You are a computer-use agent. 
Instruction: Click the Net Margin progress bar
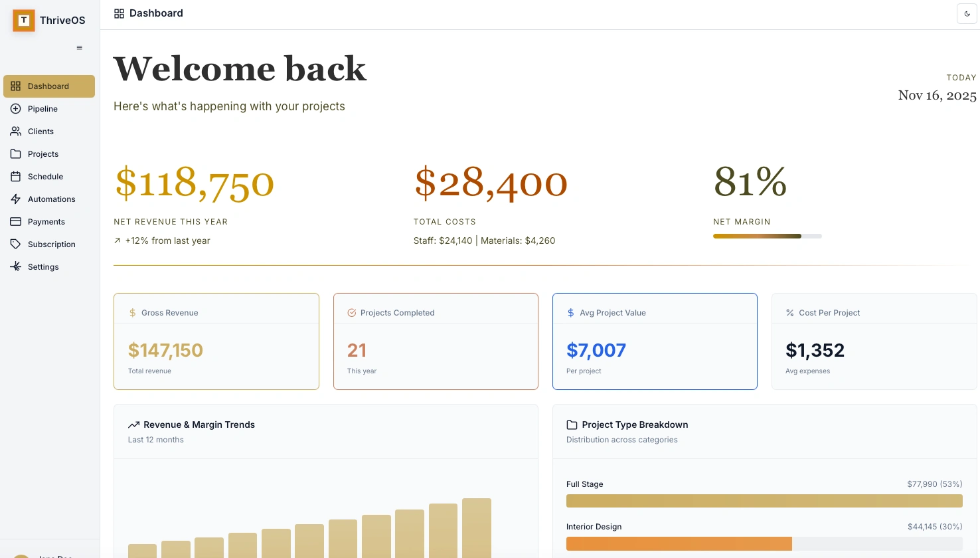[767, 236]
